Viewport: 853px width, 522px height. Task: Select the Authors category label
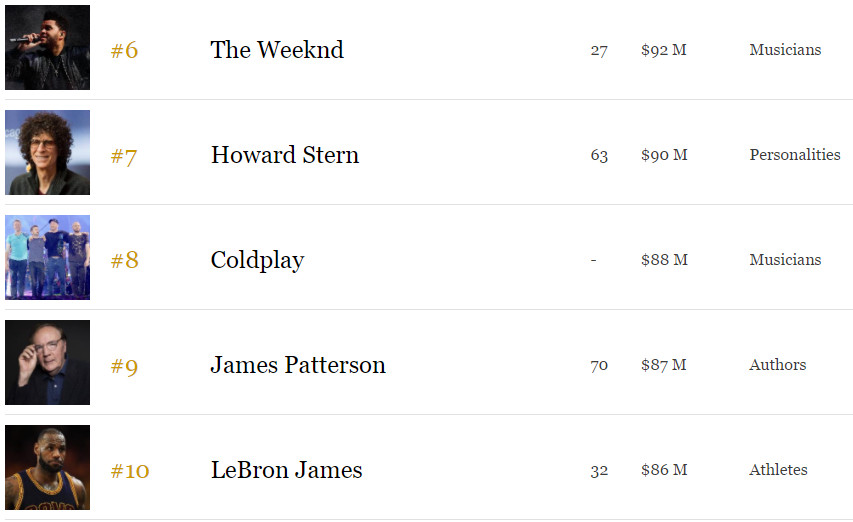(x=777, y=364)
